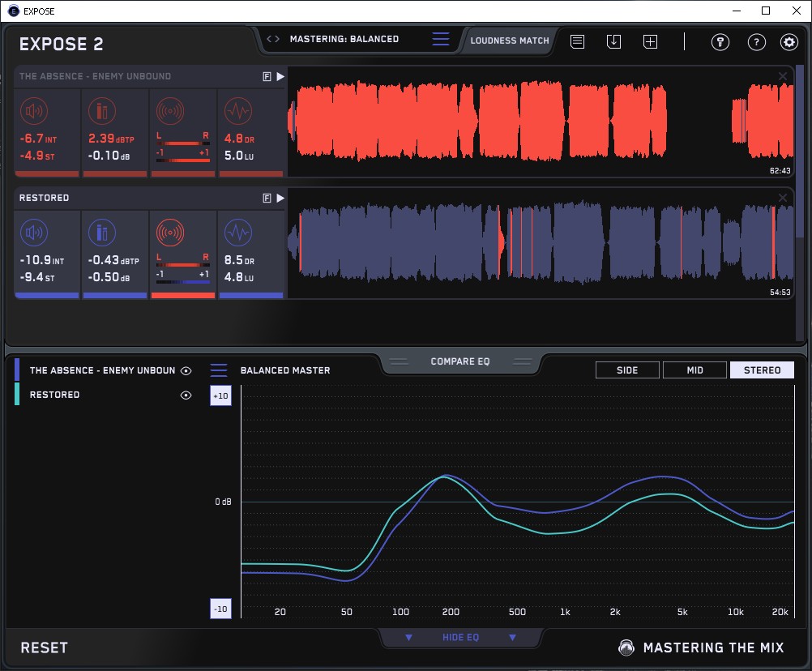
Task: Click the Reset button
Action: click(x=44, y=647)
